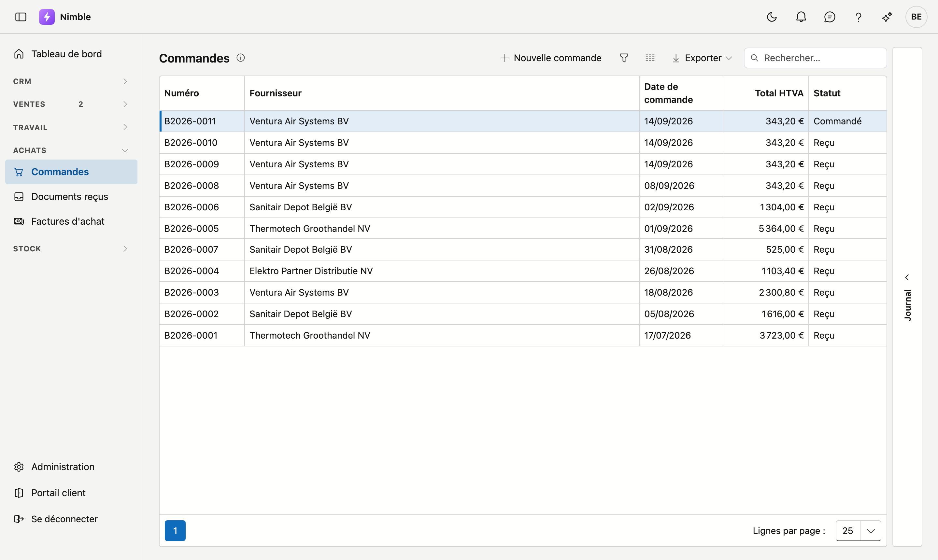Image resolution: width=938 pixels, height=560 pixels.
Task: Collapse the ACHATS section
Action: point(71,150)
